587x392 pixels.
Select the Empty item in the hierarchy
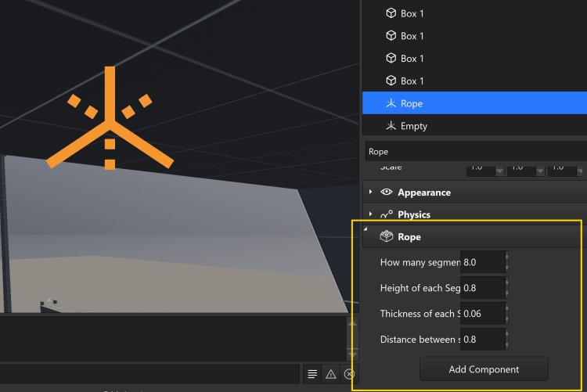(x=413, y=126)
